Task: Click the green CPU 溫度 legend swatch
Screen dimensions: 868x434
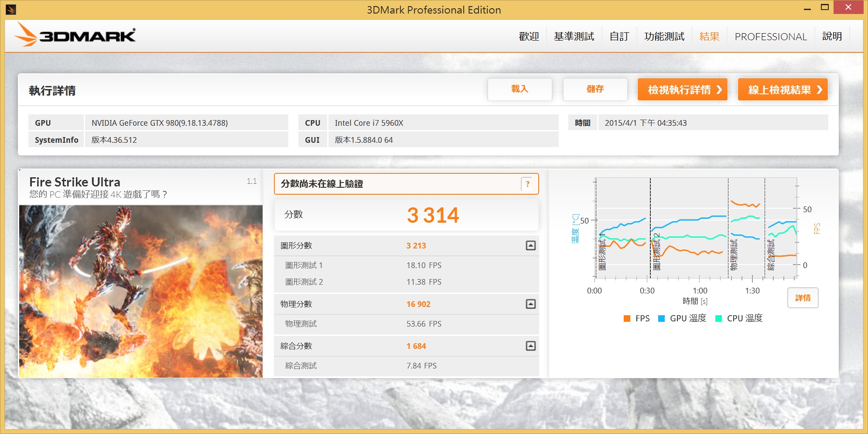Action: click(718, 318)
